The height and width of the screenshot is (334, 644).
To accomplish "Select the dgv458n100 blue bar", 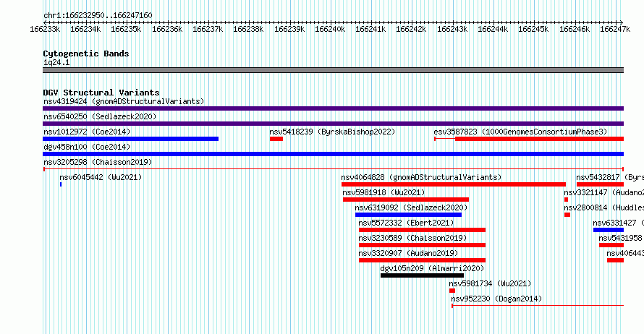I will (333, 154).
